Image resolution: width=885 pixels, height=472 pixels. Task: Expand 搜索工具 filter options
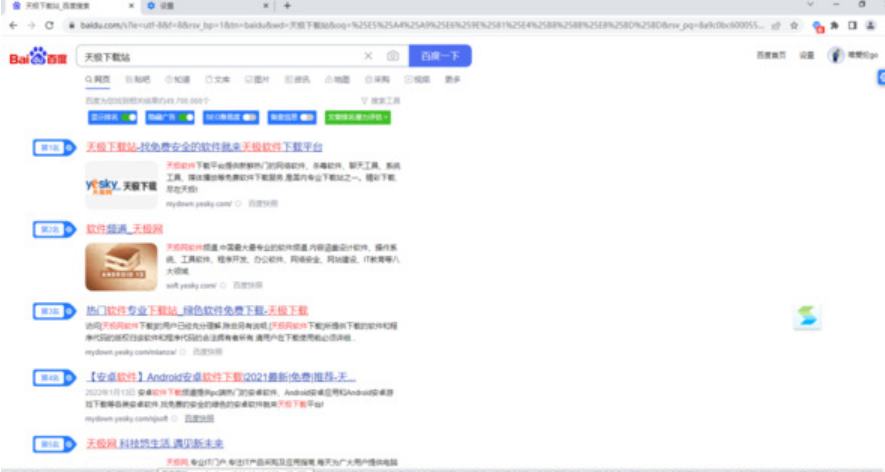[381, 100]
